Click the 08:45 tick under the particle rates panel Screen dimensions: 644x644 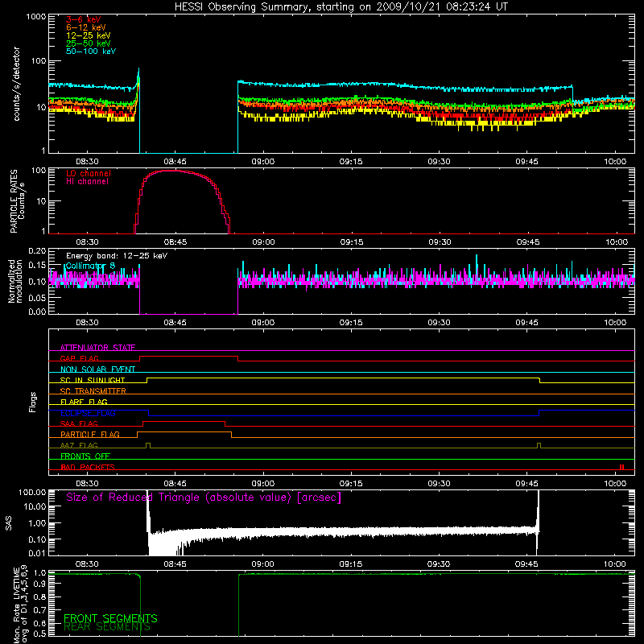tap(175, 242)
